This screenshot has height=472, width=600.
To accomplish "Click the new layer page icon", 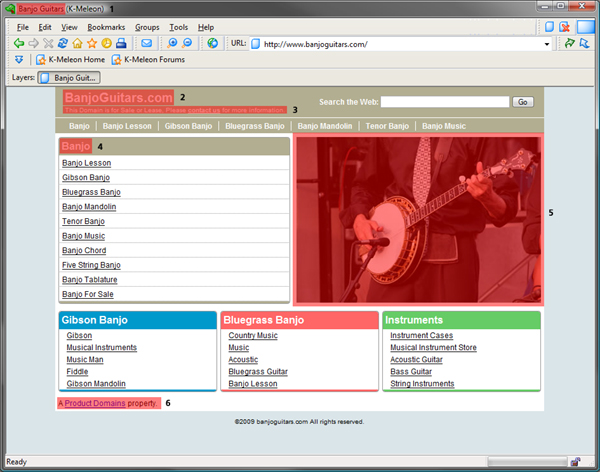I will click(x=549, y=27).
